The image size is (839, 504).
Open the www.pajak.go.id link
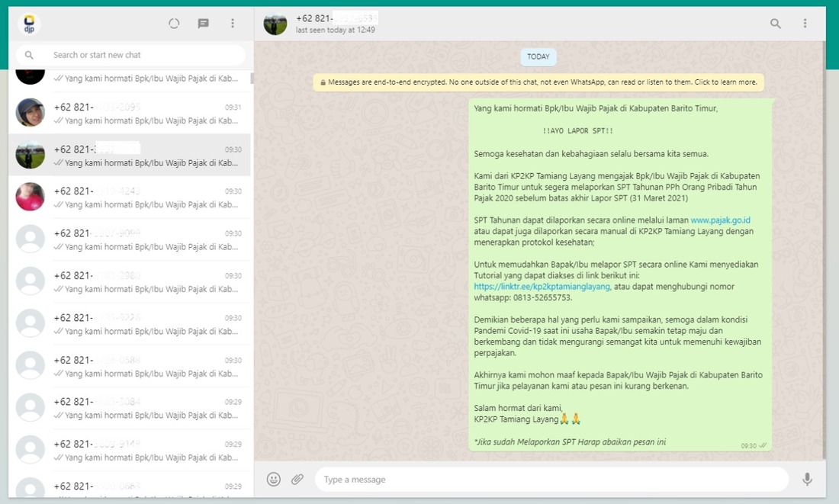[x=720, y=220]
